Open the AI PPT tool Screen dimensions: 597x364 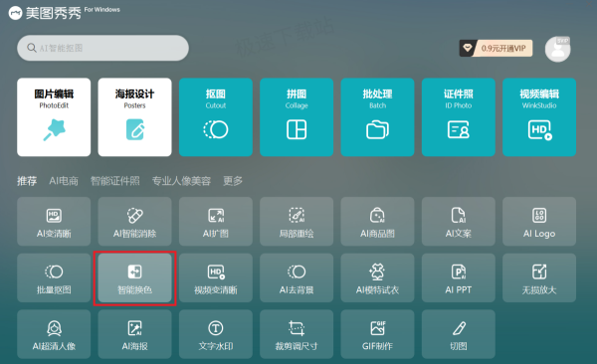pos(459,277)
